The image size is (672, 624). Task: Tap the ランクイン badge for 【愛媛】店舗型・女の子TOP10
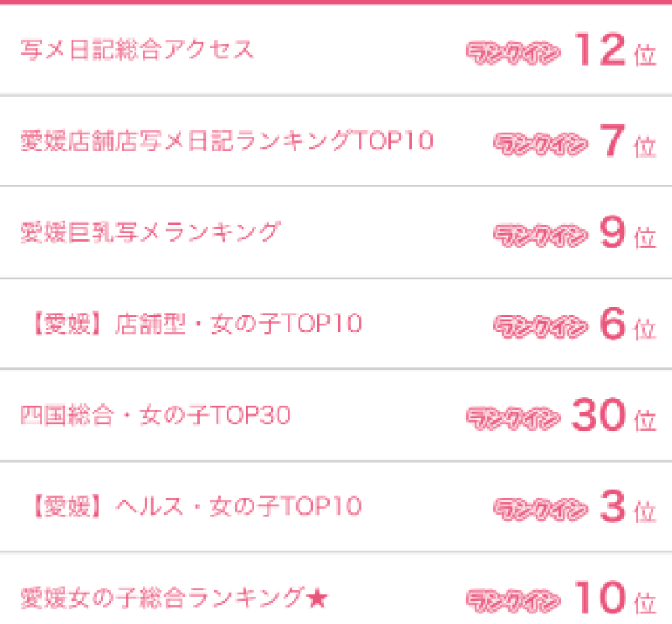[x=540, y=326]
